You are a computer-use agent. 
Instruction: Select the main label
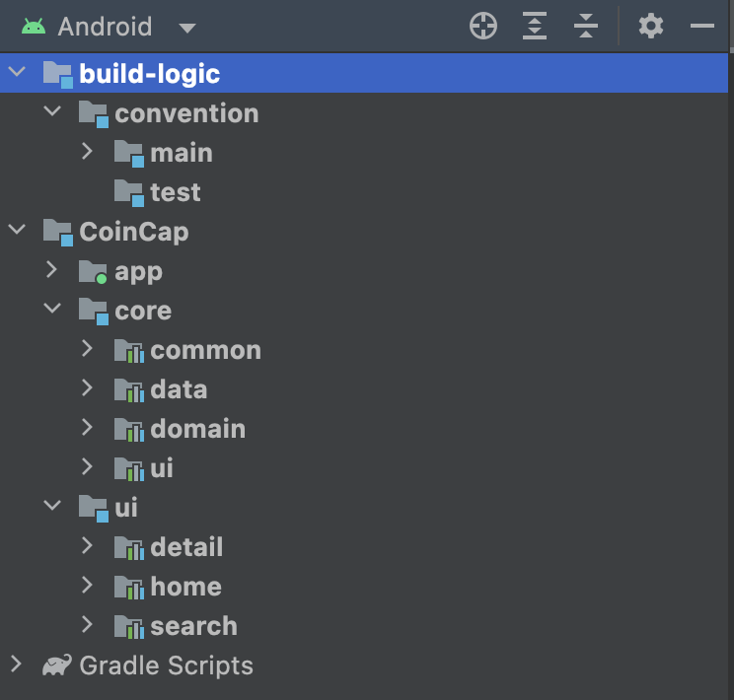(182, 153)
